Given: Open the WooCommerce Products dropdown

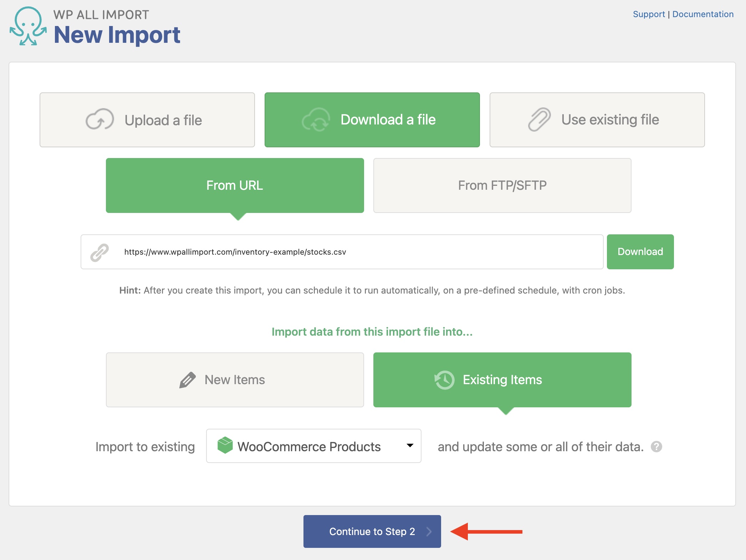Looking at the screenshot, I should [314, 446].
